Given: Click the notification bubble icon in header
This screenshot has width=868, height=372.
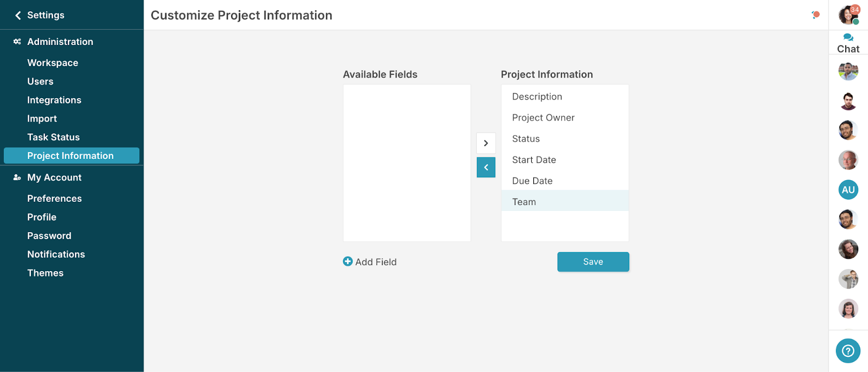Looking at the screenshot, I should [x=815, y=15].
